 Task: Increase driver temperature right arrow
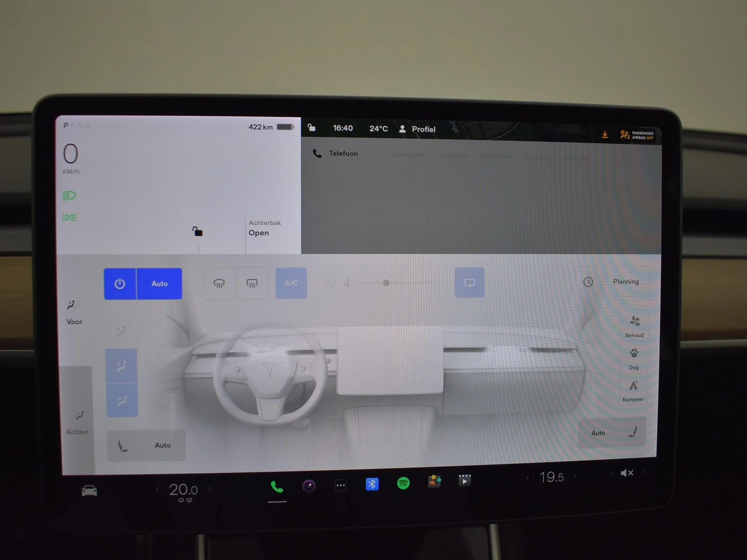tap(210, 489)
